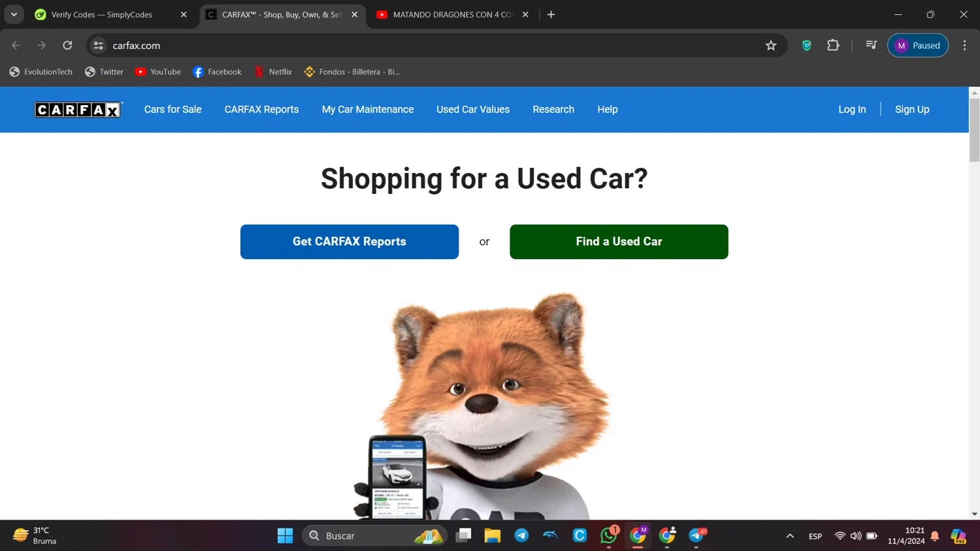Click Find a Used Car button
This screenshot has width=980, height=551.
(619, 242)
